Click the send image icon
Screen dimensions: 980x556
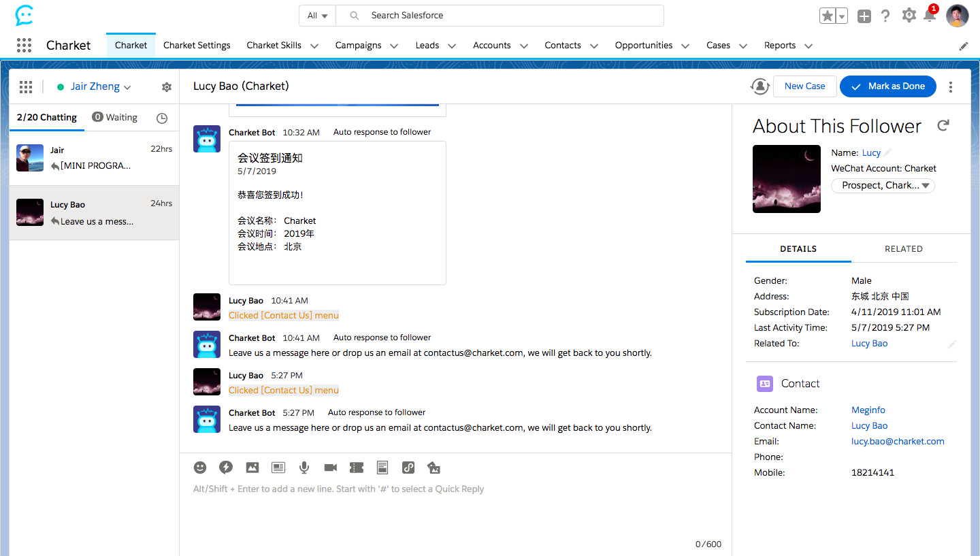pyautogui.click(x=252, y=468)
